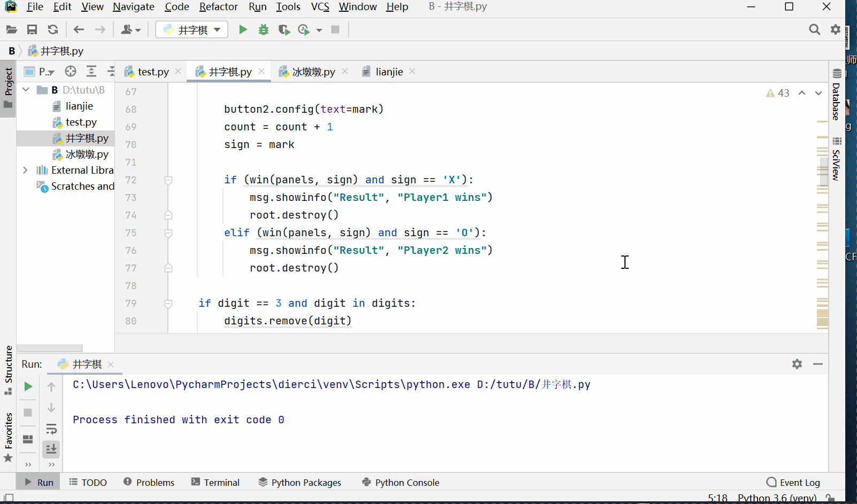
Task: Click the Run panel stop square icon
Action: (x=28, y=412)
